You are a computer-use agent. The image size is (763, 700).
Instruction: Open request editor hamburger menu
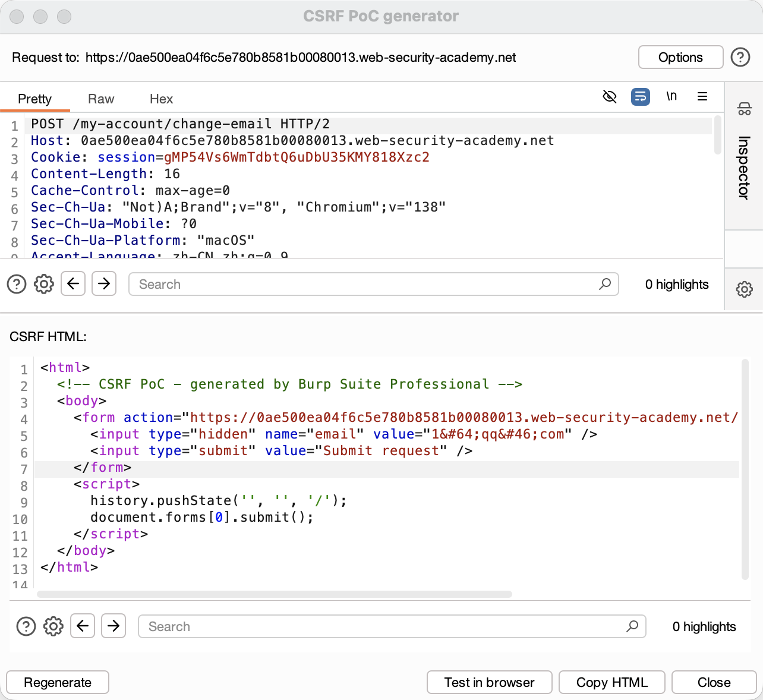coord(702,96)
